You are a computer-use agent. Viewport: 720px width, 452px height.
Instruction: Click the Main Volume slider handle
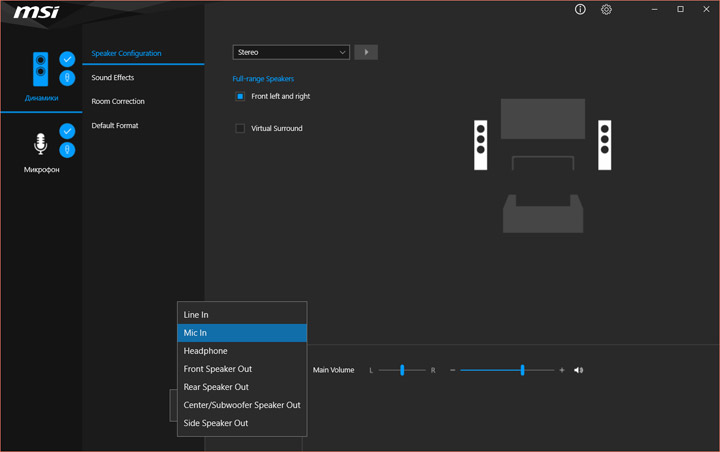click(522, 370)
